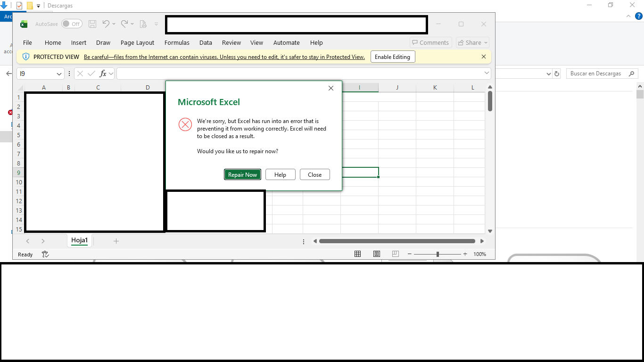Click the zoom slider handle
Viewport: 644px width, 362px height.
point(438,254)
